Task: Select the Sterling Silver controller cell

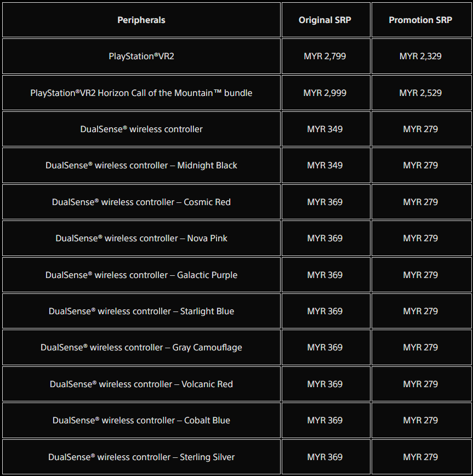Action: pos(141,457)
